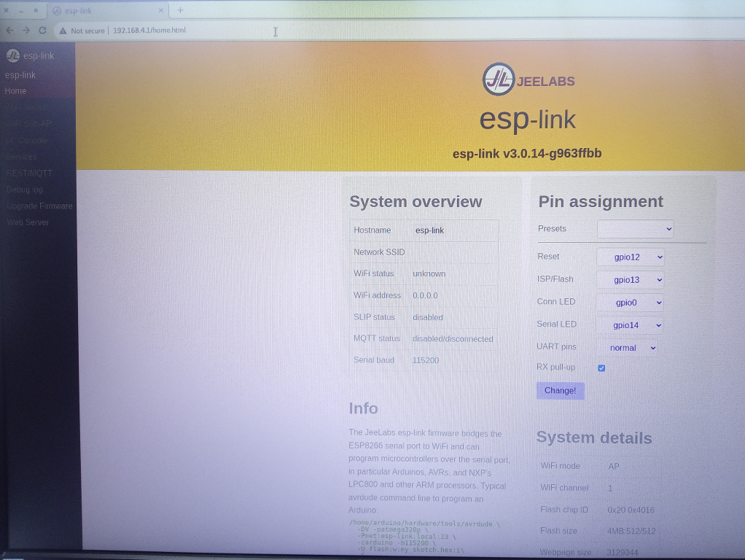745x560 pixels.
Task: Click the Not secure warning icon
Action: [63, 31]
